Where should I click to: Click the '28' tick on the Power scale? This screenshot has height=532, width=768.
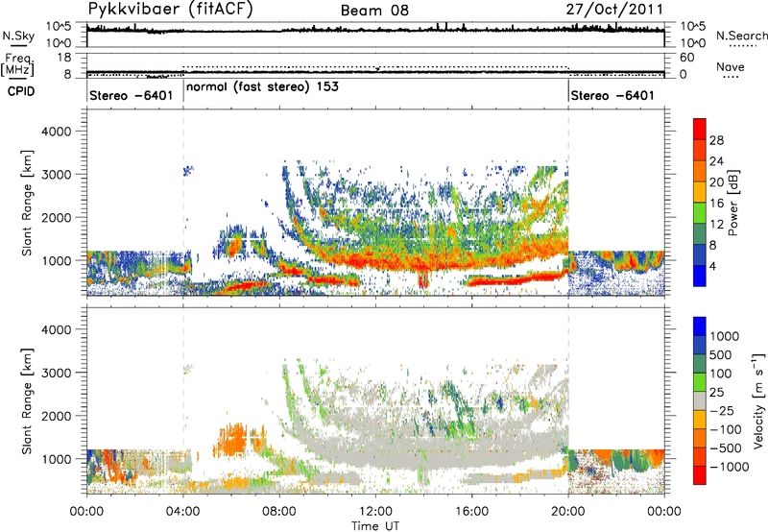pos(716,140)
